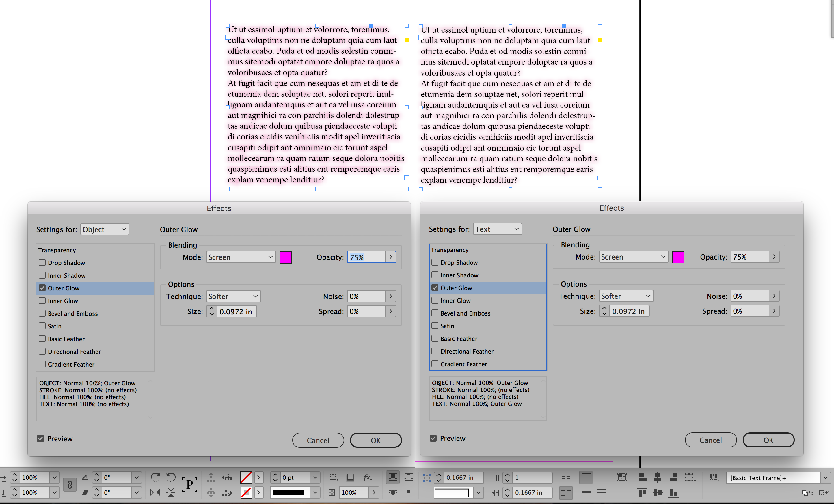Open [Basic Text Frame]+ object style dropdown

coord(825,478)
